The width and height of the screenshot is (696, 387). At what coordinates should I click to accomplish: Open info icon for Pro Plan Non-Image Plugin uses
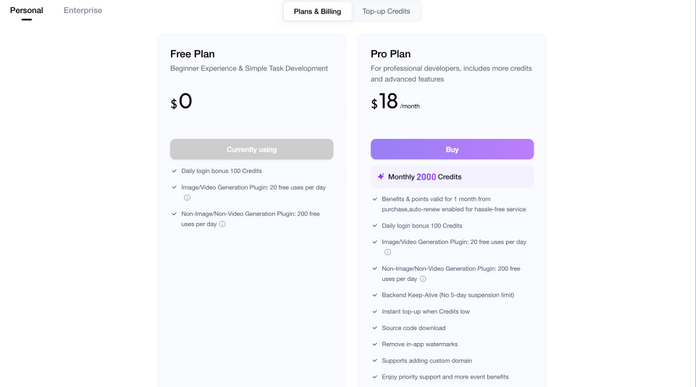point(423,279)
